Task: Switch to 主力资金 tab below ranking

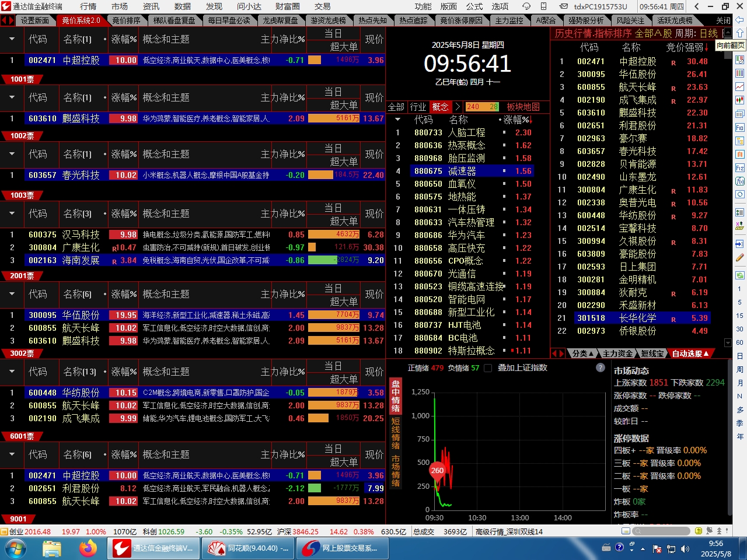Action: click(618, 353)
